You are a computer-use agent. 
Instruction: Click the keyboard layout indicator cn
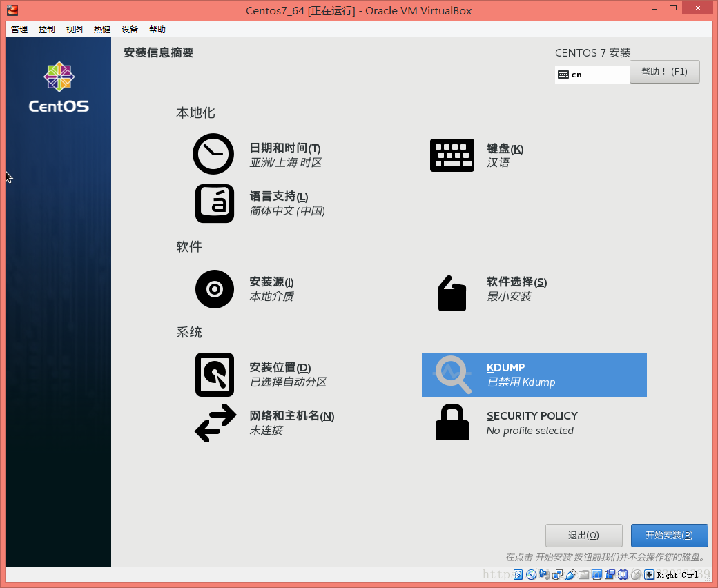[x=592, y=75]
